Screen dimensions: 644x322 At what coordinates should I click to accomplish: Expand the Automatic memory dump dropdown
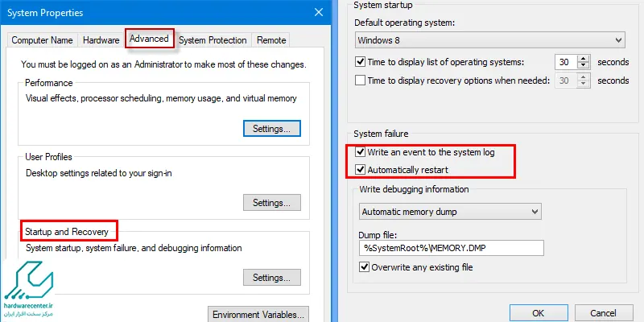[450, 212]
